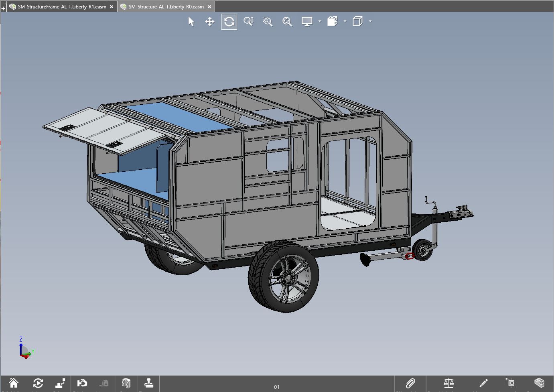Switch to SM_StructureFrame_AL_T.Liberty_R1.easm tab

coord(62,7)
